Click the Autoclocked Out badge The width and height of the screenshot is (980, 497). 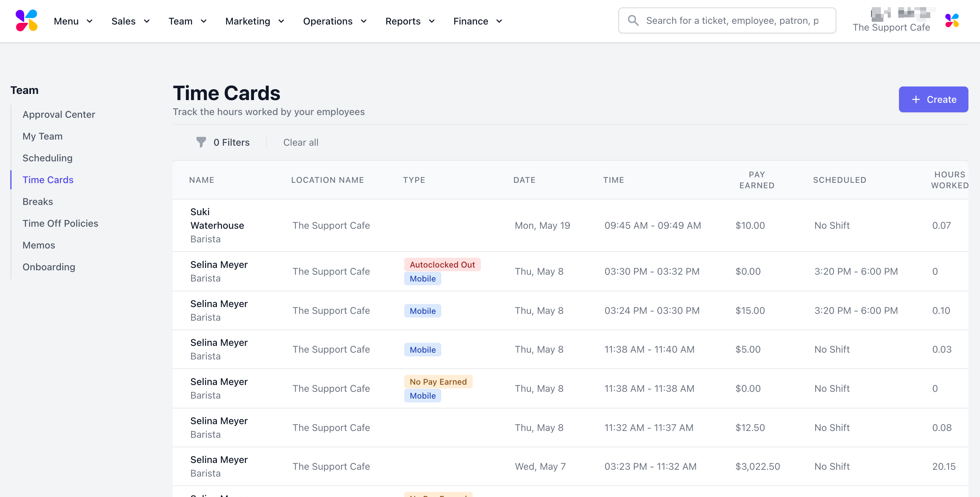pyautogui.click(x=442, y=264)
